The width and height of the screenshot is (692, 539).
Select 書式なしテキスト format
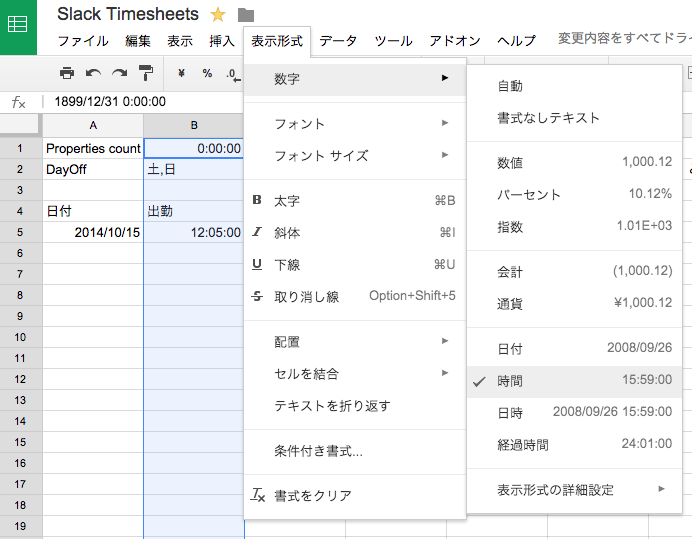pyautogui.click(x=575, y=118)
